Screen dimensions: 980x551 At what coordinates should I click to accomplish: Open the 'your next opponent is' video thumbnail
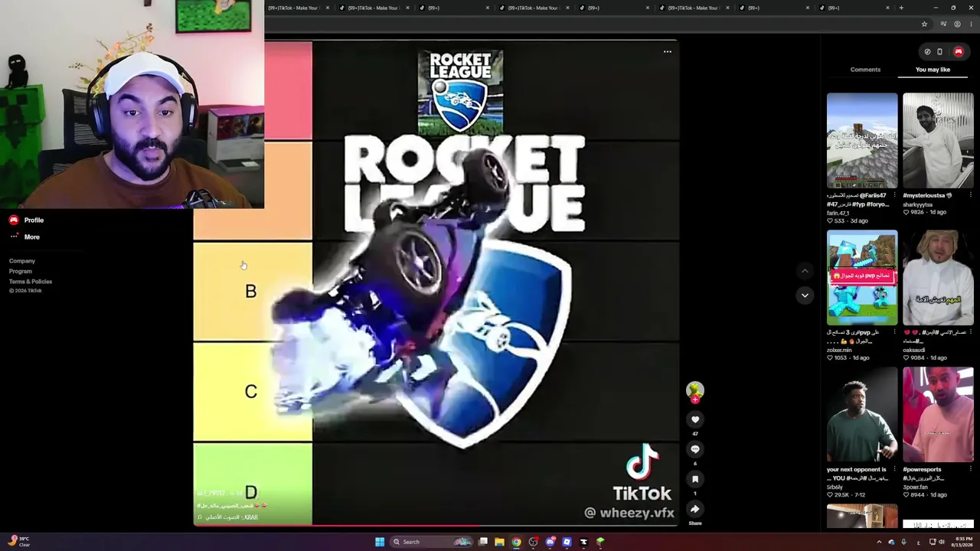tap(862, 415)
